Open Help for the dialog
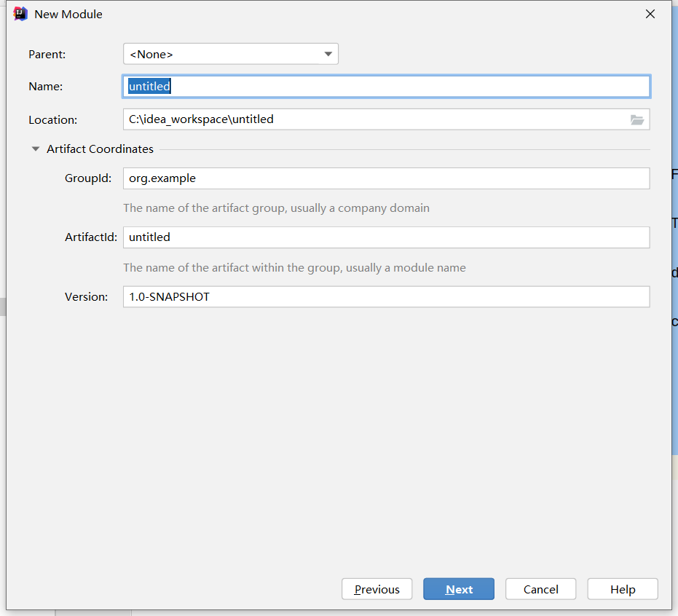This screenshot has height=616, width=678. (x=623, y=589)
